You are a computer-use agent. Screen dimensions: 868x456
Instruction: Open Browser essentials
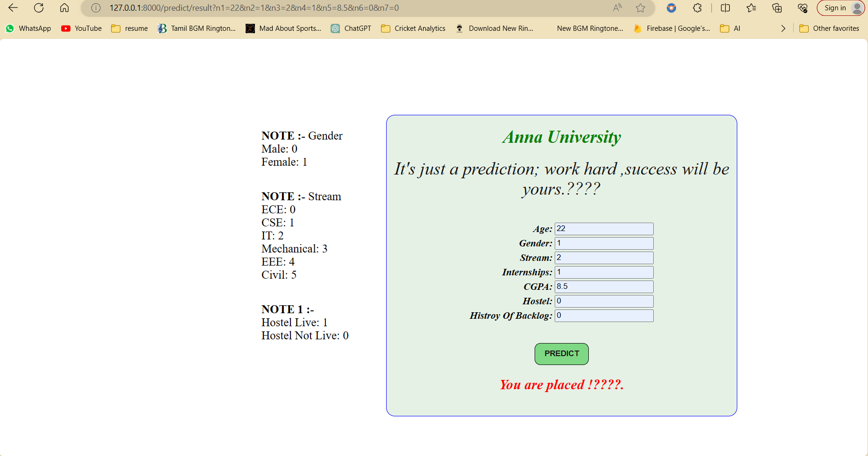coord(803,8)
